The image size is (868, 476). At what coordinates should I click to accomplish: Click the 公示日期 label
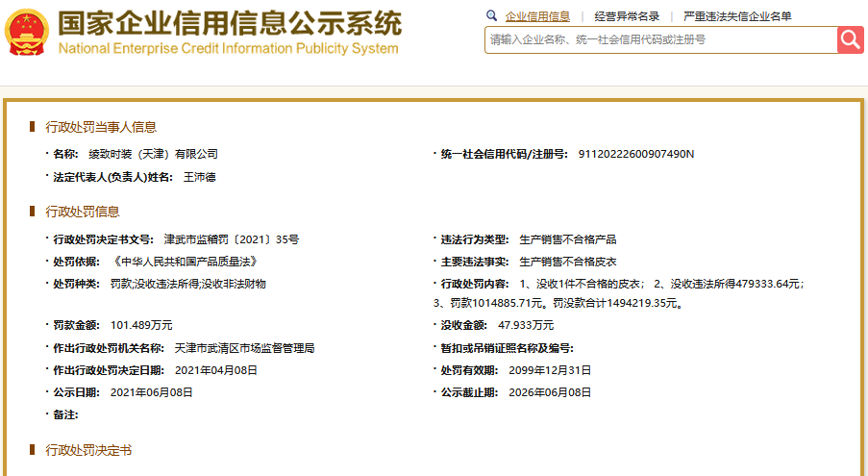(76, 392)
